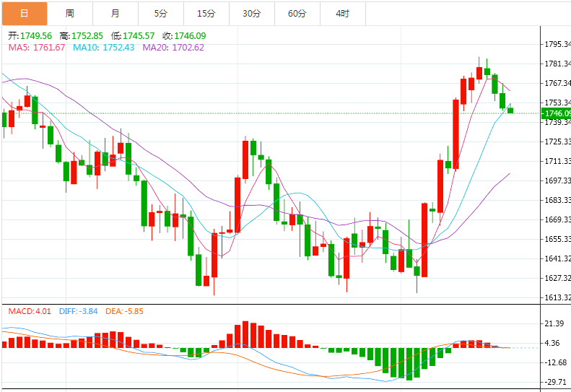Switch to the 月 monthly tab
This screenshot has width=571, height=392.
[115, 14]
